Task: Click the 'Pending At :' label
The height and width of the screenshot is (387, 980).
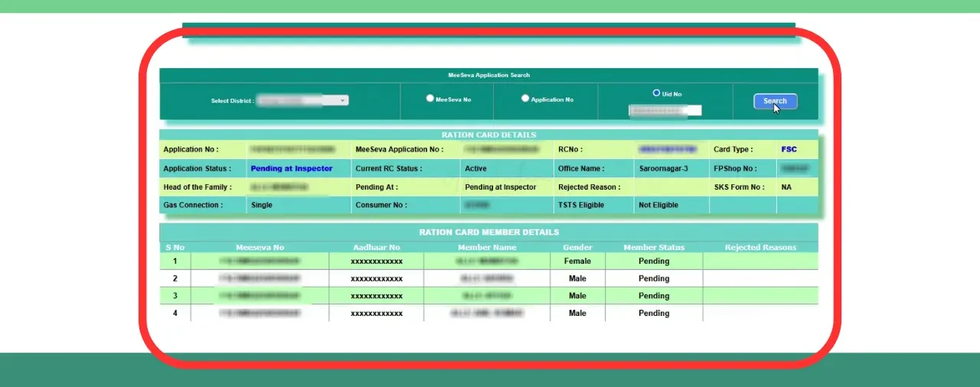Action: click(x=377, y=187)
